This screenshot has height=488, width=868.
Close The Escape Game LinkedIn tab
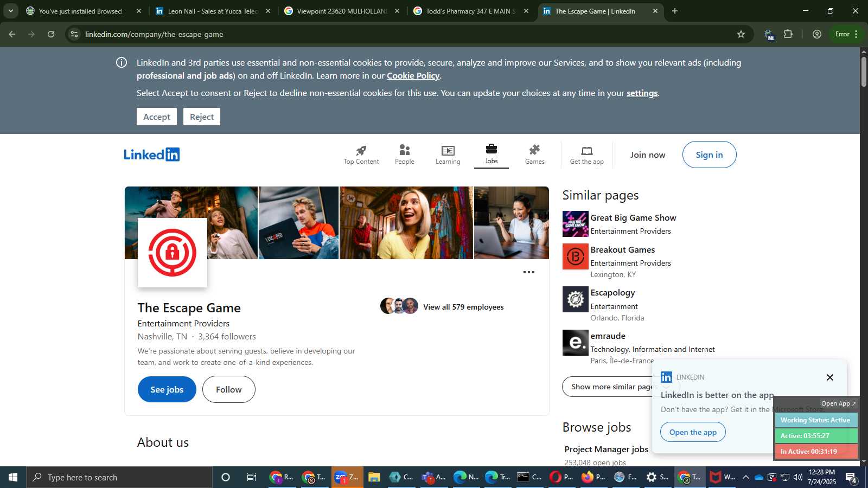coord(655,11)
